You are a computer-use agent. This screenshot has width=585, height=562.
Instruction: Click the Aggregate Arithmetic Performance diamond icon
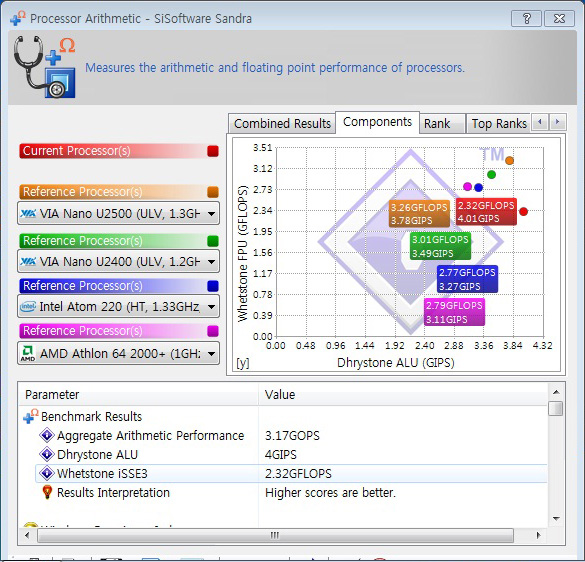(x=47, y=435)
